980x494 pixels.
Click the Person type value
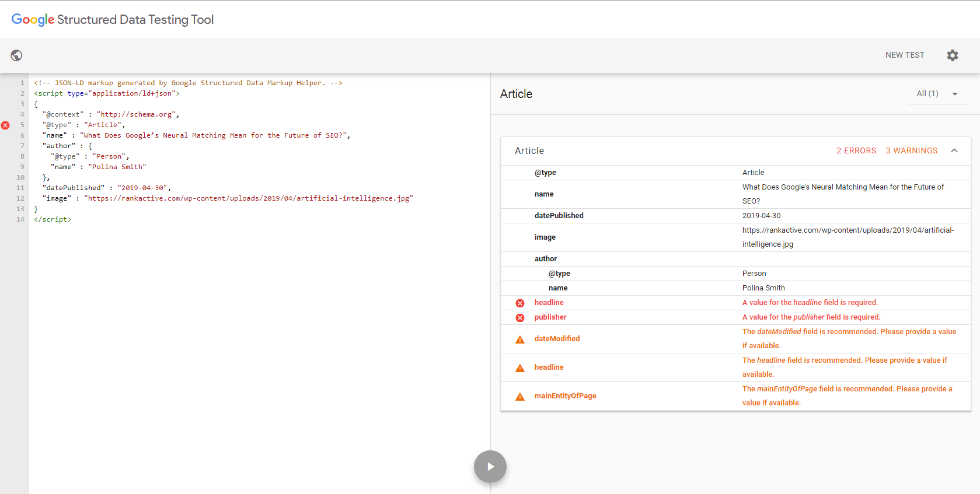tap(754, 274)
